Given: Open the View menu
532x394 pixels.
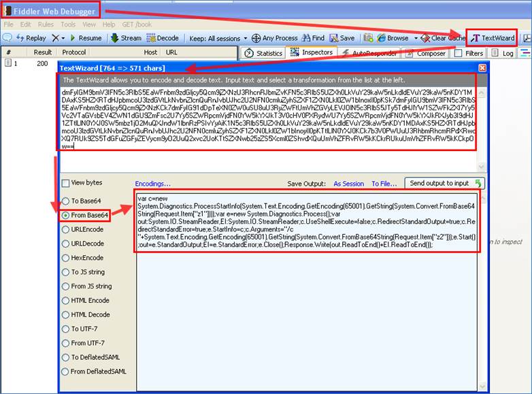Looking at the screenshot, I should click(x=89, y=24).
